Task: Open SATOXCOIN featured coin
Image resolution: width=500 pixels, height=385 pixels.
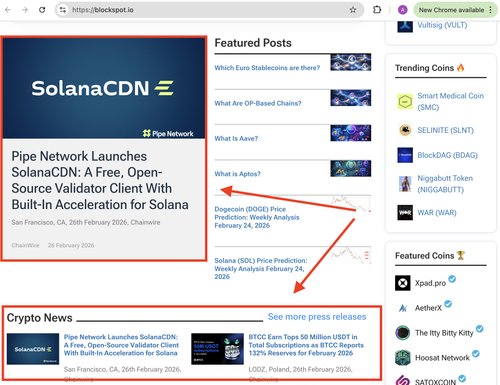Action: click(x=435, y=382)
